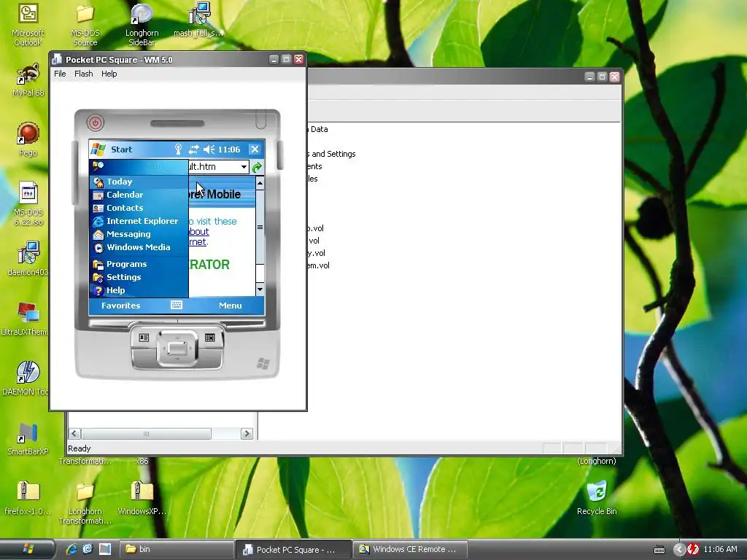Open the Help menu in Pocket PC Square
Viewport: 747px width, 560px height.
click(109, 74)
